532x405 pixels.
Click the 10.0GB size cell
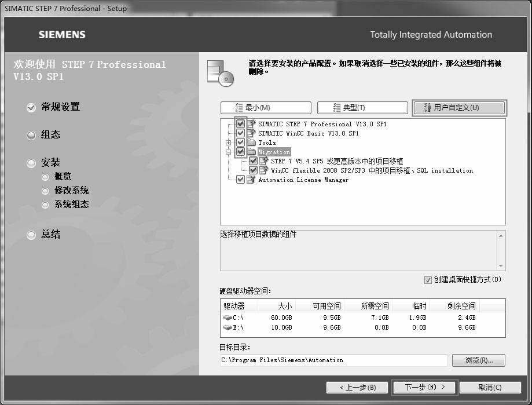(281, 327)
